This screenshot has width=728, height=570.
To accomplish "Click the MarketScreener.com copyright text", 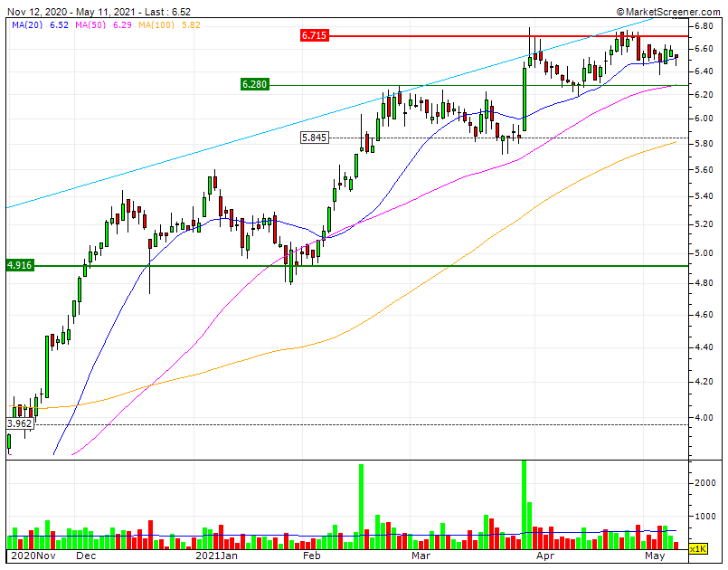I will (x=668, y=12).
